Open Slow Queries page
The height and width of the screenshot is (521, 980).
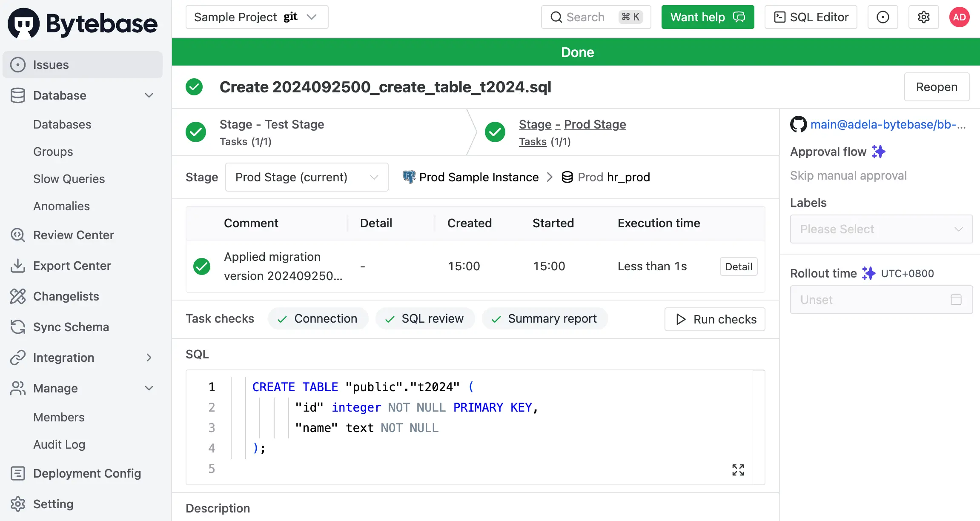69,179
